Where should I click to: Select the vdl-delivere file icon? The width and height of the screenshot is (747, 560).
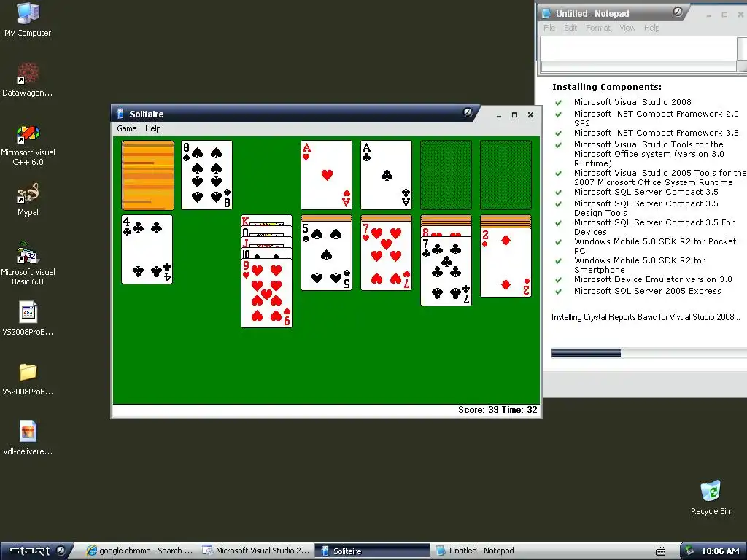[x=28, y=438]
